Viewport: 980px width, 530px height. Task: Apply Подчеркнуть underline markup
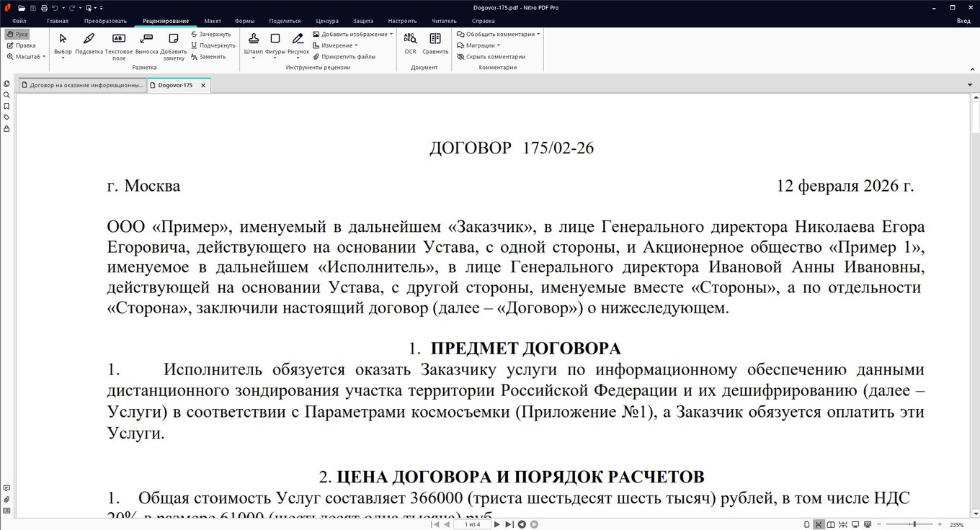(x=213, y=45)
